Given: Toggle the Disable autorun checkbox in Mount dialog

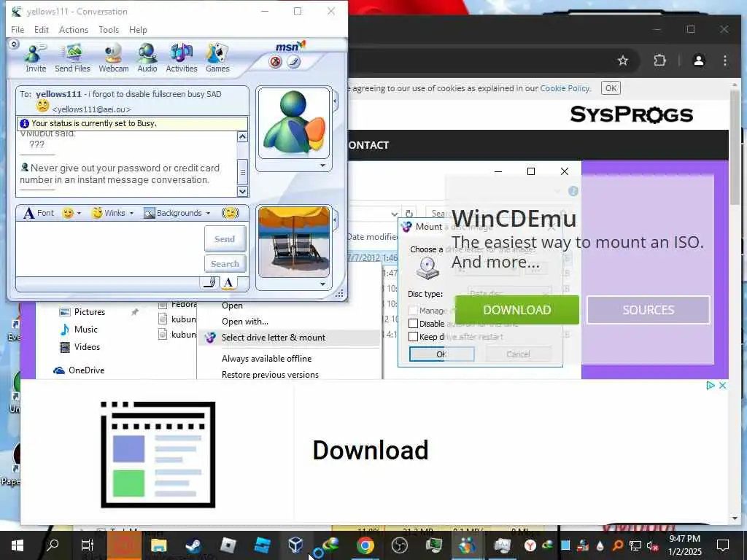Looking at the screenshot, I should click(414, 323).
